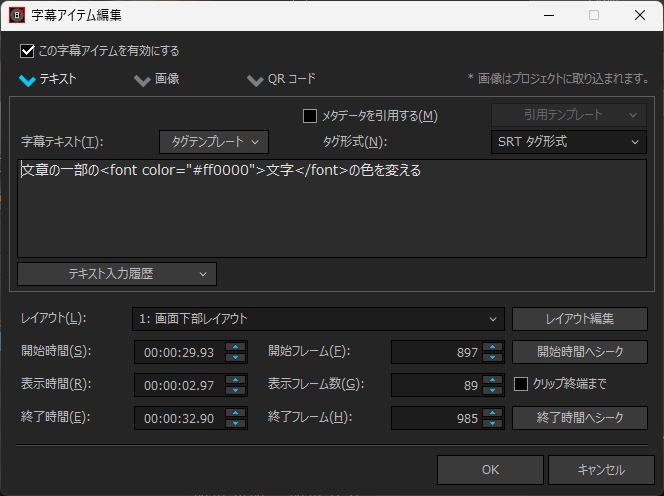Decrease 表示フレーム数 with down arrow

coord(492,391)
